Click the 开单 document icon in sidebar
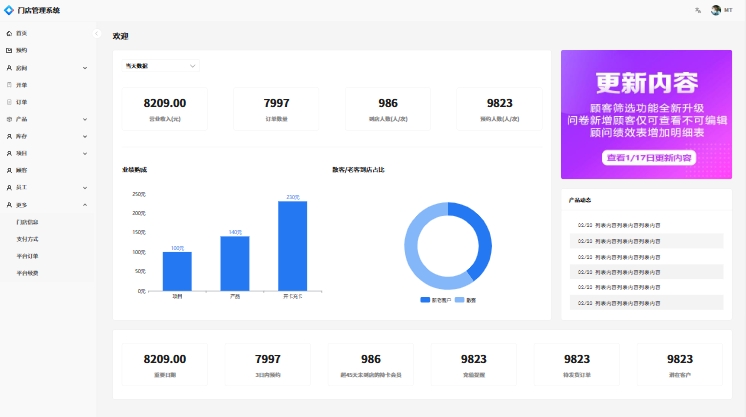 (9, 85)
